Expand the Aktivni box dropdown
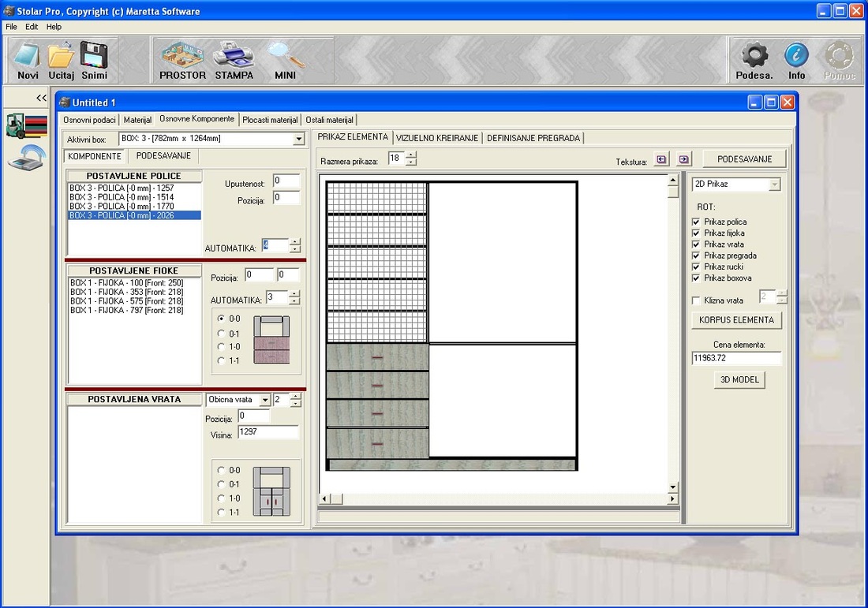868x608 pixels. [x=298, y=139]
